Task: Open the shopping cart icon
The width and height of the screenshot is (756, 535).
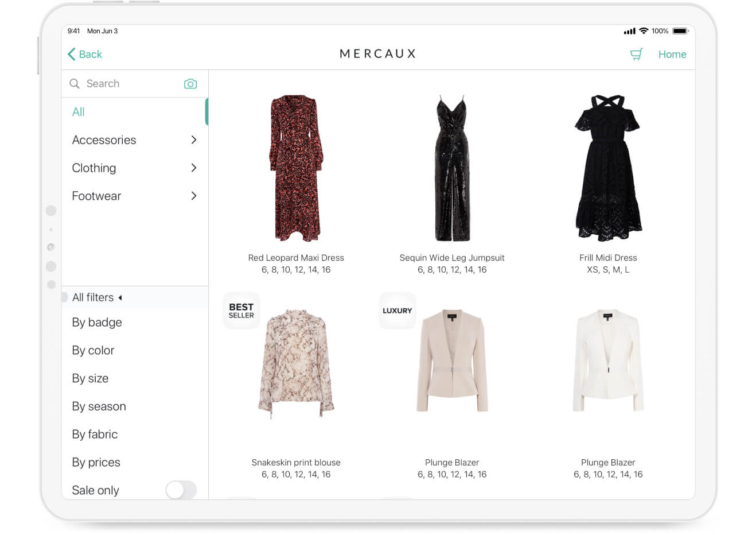Action: [636, 55]
